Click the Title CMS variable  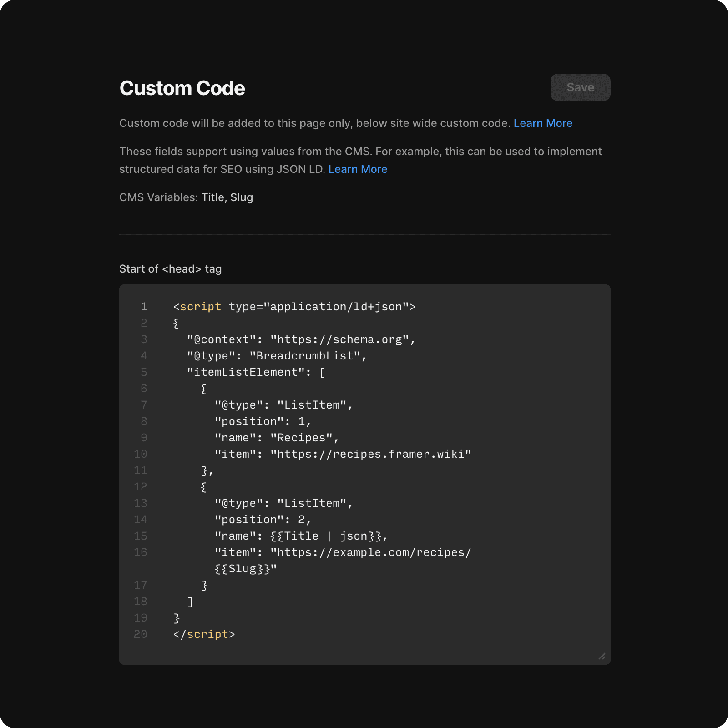pyautogui.click(x=212, y=197)
